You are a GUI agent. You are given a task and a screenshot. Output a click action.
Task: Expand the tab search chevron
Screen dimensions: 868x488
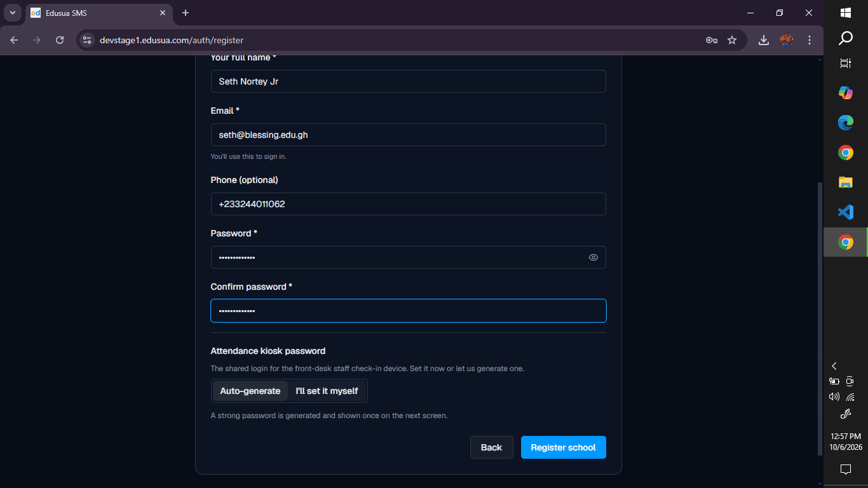click(12, 13)
